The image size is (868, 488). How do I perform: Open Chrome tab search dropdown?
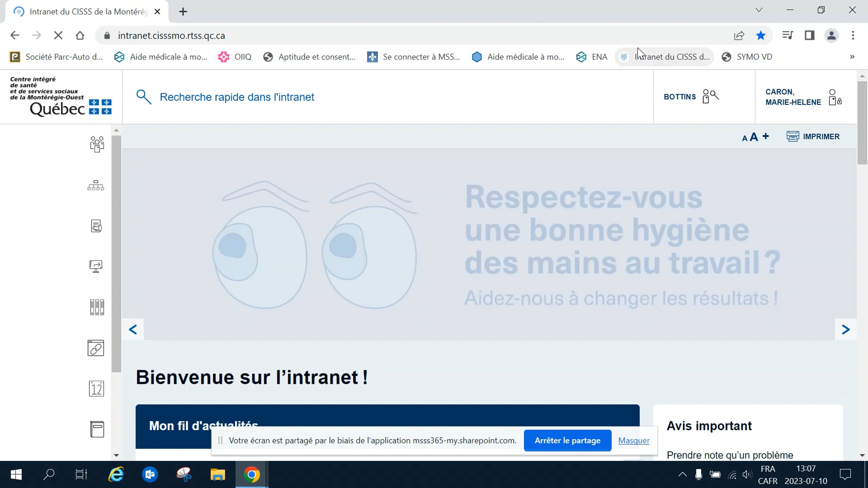[x=759, y=10]
